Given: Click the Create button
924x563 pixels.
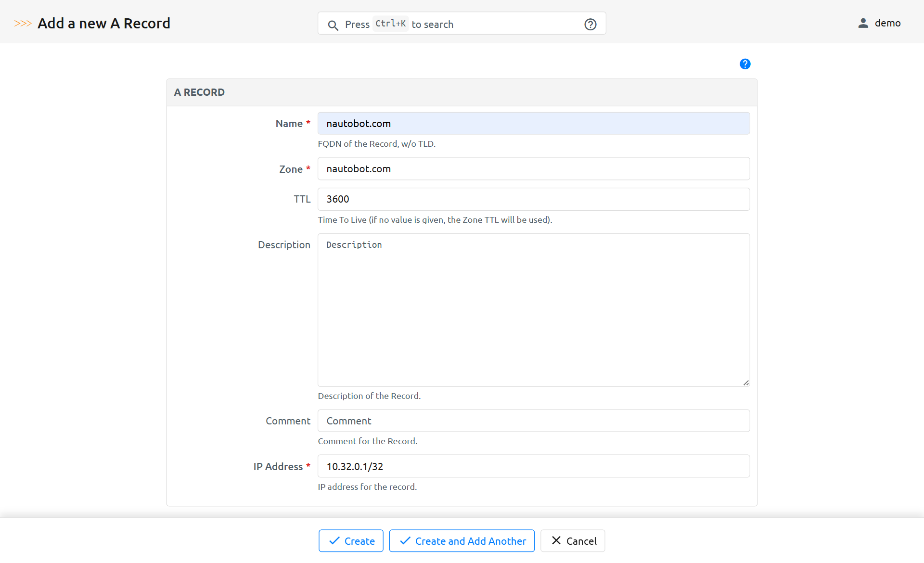Looking at the screenshot, I should click(351, 541).
